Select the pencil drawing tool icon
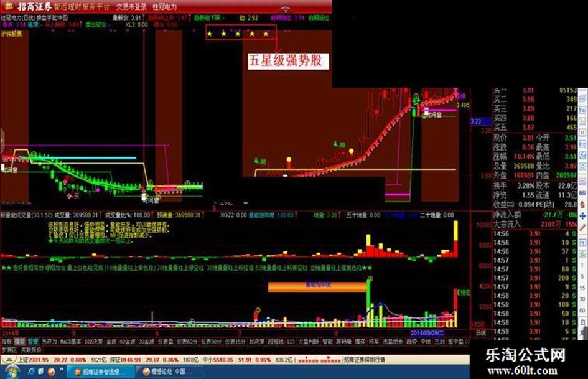This screenshot has height=379, width=588. [582, 227]
